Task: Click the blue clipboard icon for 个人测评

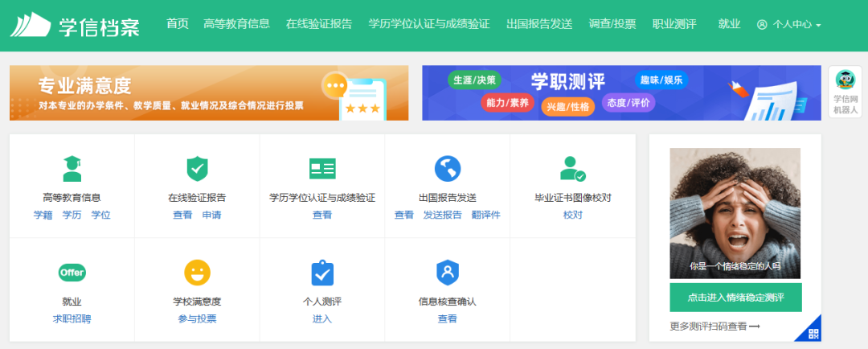Action: point(322,273)
